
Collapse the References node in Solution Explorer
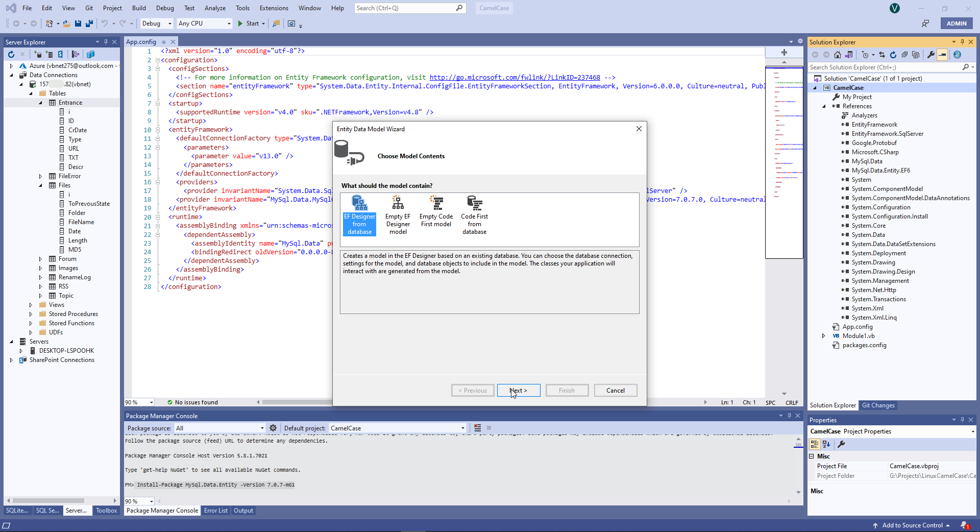click(824, 106)
